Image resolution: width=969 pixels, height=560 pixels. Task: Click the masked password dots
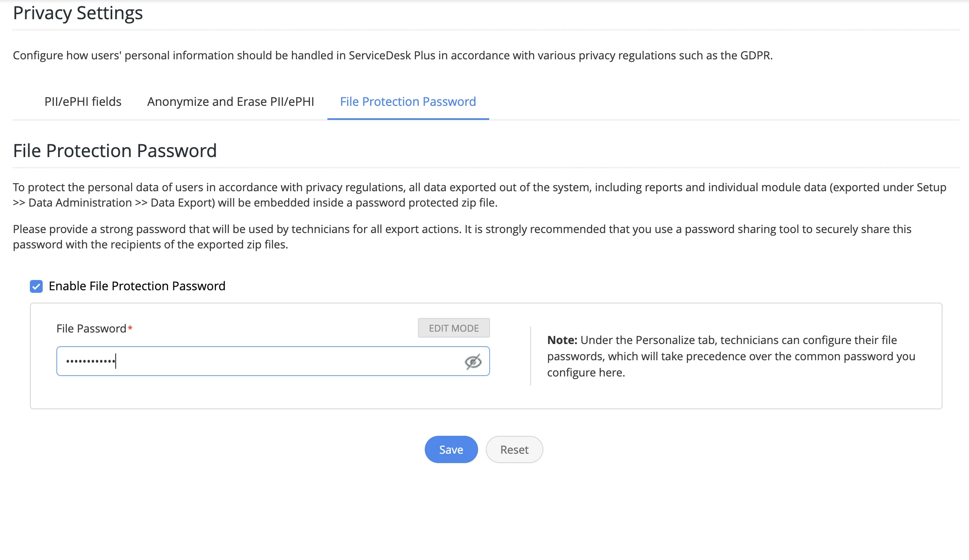coord(90,362)
